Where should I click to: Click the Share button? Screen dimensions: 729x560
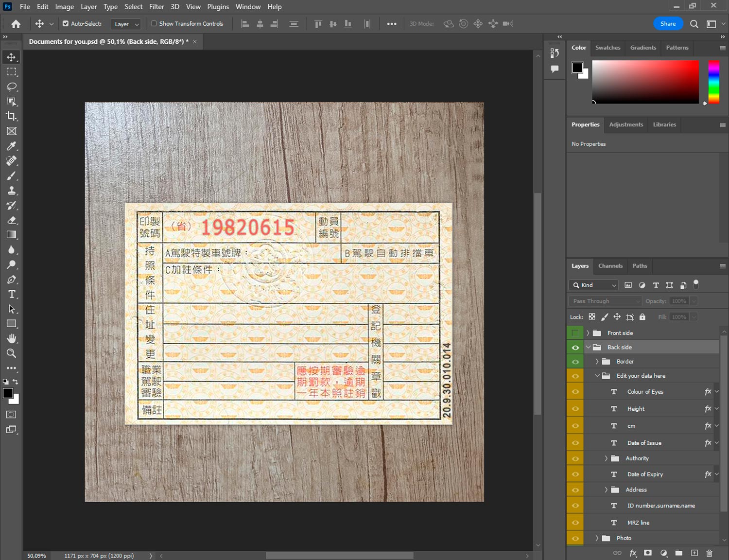coord(668,23)
